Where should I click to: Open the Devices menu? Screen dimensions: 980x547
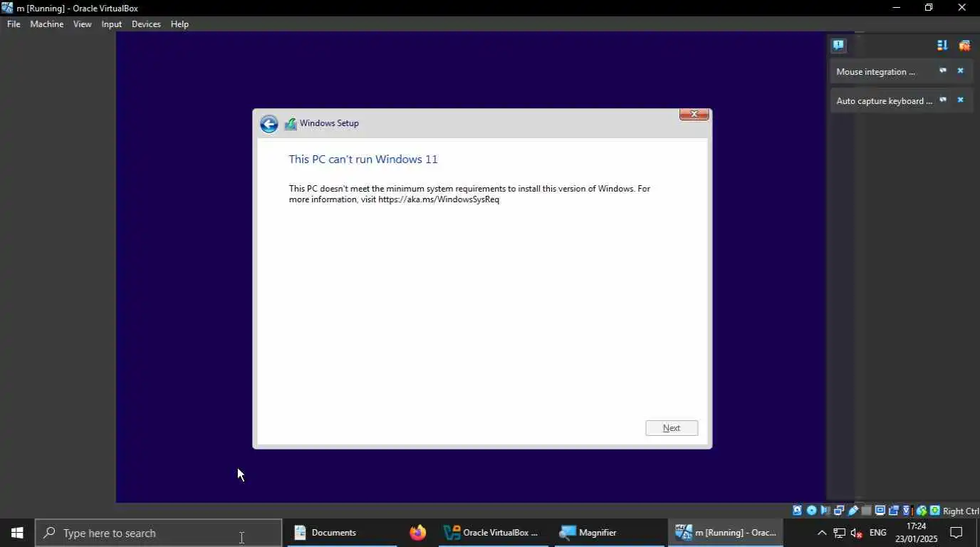point(146,24)
